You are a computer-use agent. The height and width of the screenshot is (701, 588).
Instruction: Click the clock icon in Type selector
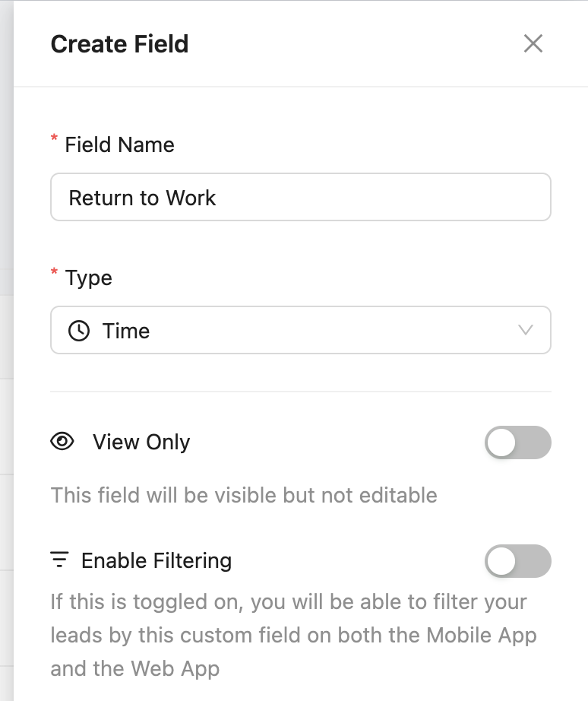79,331
